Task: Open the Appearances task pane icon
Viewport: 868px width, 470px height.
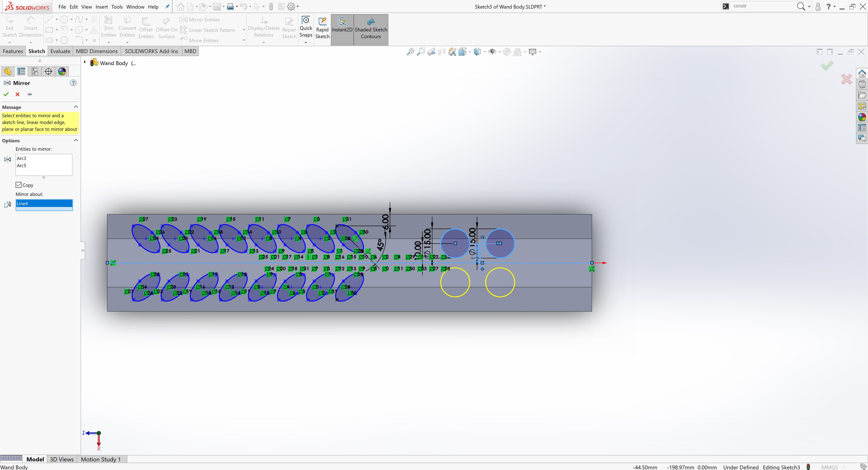Action: pos(862,117)
